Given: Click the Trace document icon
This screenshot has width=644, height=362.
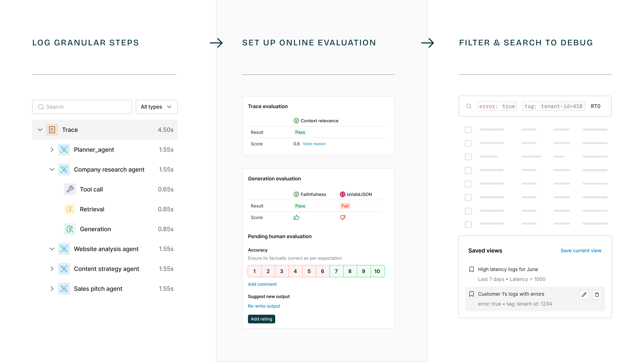Looking at the screenshot, I should [x=52, y=130].
